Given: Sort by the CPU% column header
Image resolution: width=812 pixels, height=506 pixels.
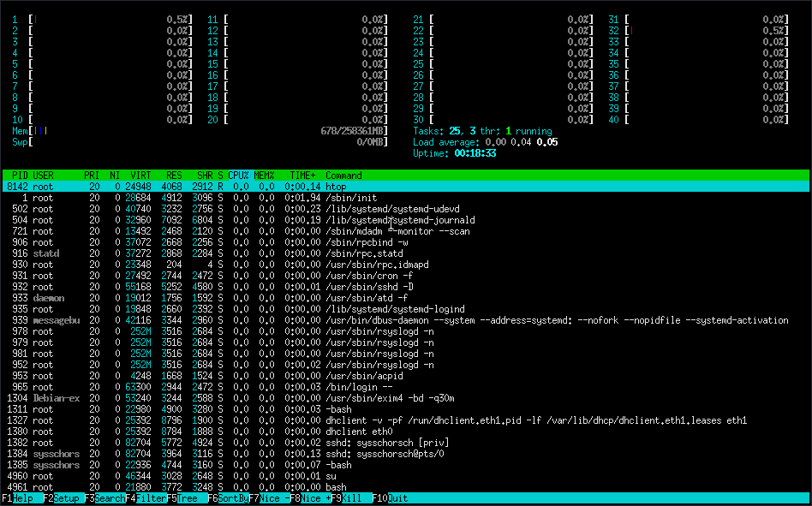Looking at the screenshot, I should click(x=239, y=175).
